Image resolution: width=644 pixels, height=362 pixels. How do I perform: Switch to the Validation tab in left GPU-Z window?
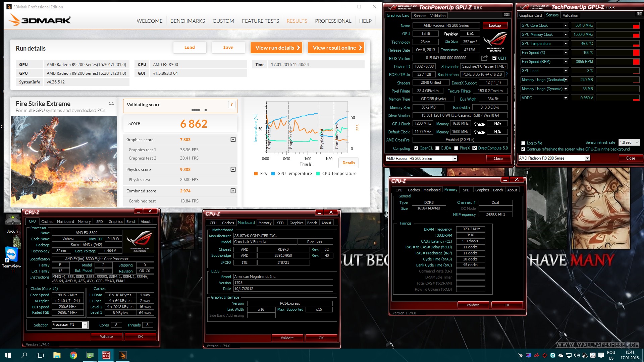tap(438, 16)
